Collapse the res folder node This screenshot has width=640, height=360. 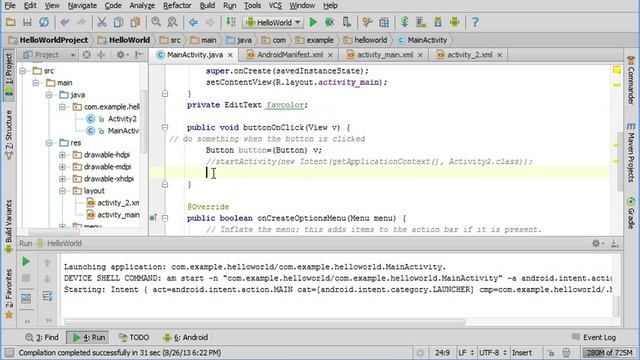pyautogui.click(x=49, y=143)
